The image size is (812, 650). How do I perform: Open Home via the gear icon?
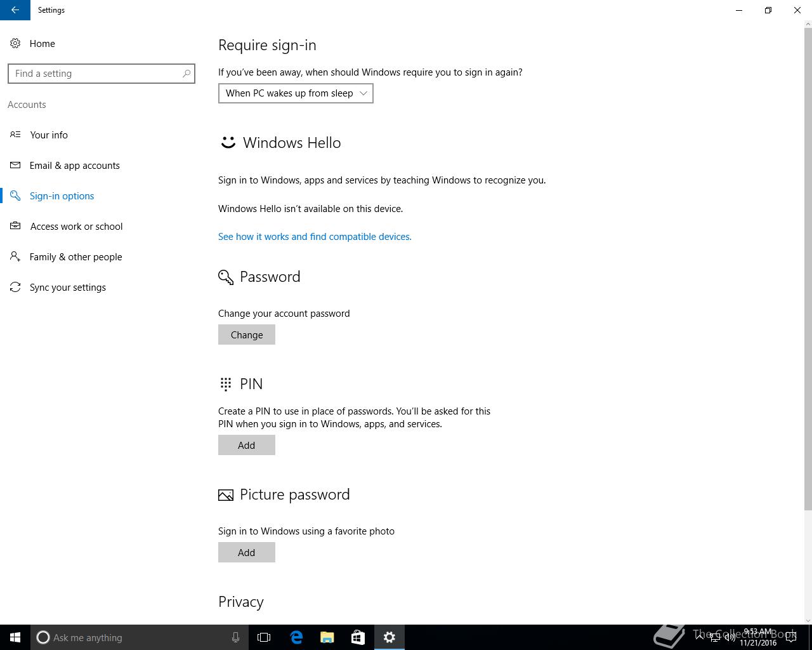pos(15,43)
